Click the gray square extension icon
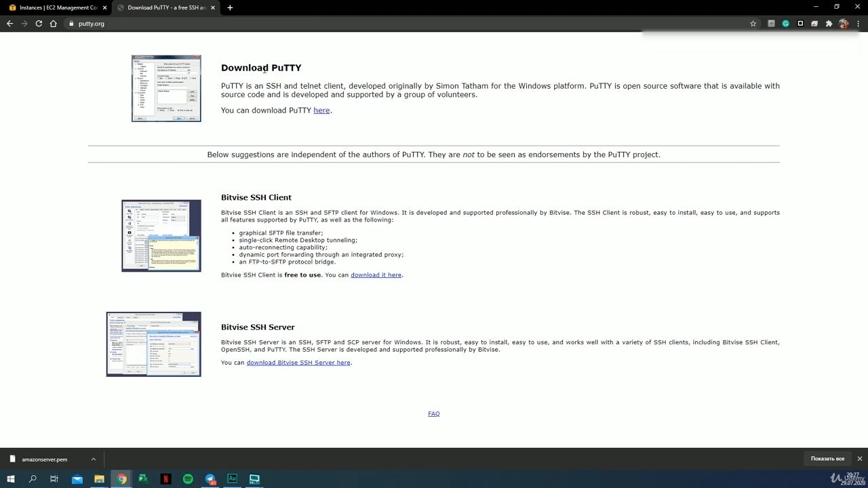 click(x=771, y=24)
